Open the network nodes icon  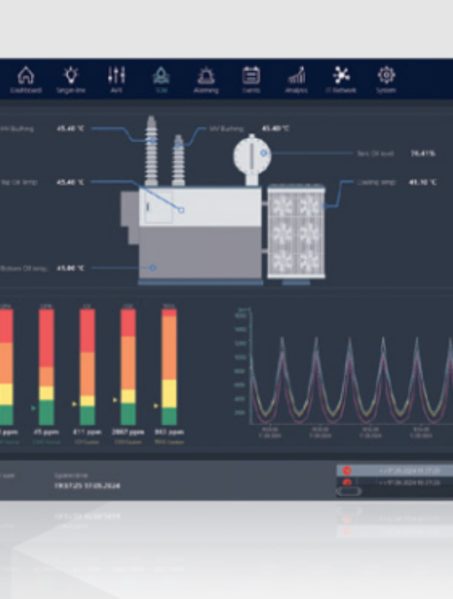click(341, 75)
